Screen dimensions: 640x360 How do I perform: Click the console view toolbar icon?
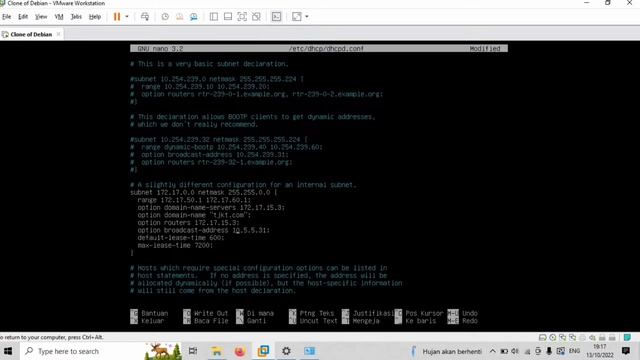point(276,17)
